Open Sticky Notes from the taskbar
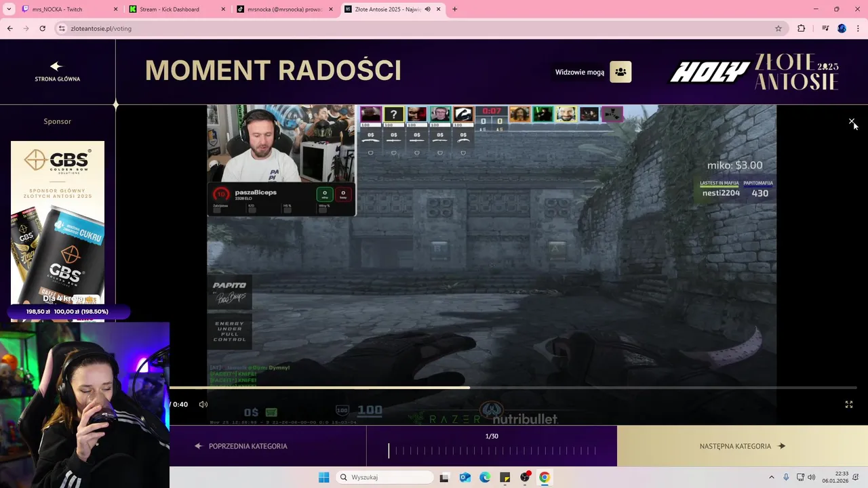 [x=505, y=477]
